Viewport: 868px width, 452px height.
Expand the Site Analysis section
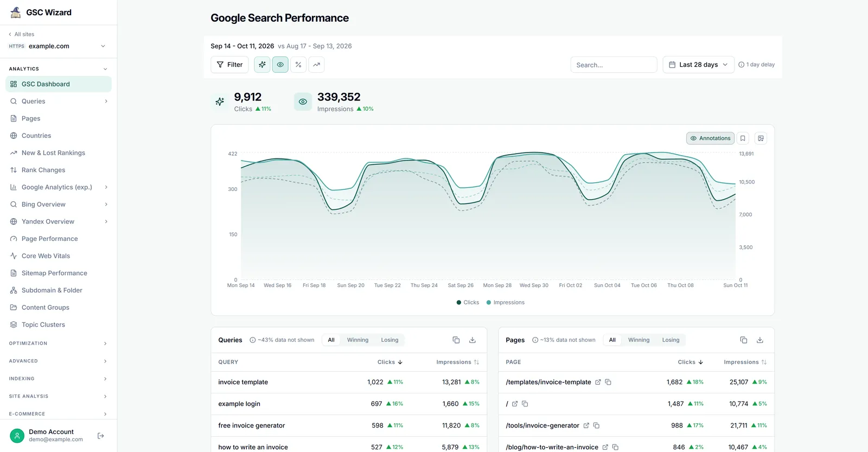pos(59,396)
